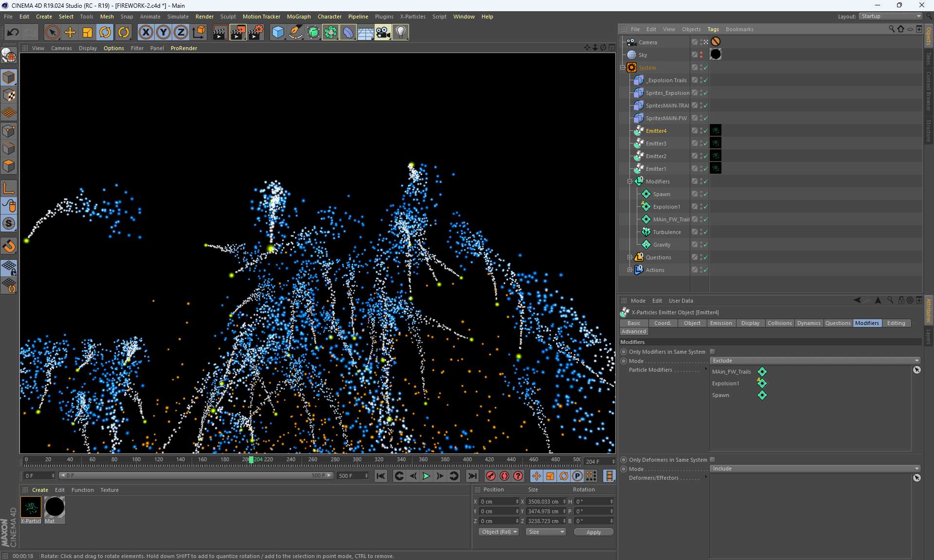Toggle the X-axis lock icon
This screenshot has width=934, height=560.
tap(145, 33)
